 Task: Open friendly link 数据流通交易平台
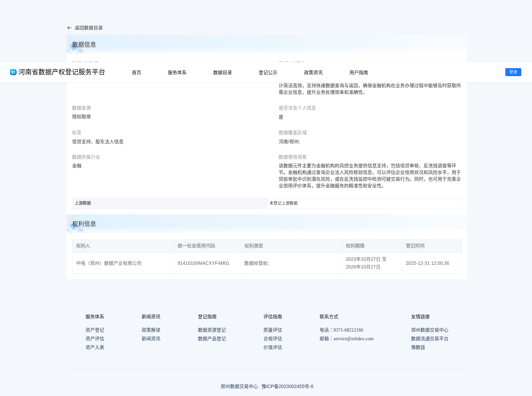pyautogui.click(x=430, y=339)
